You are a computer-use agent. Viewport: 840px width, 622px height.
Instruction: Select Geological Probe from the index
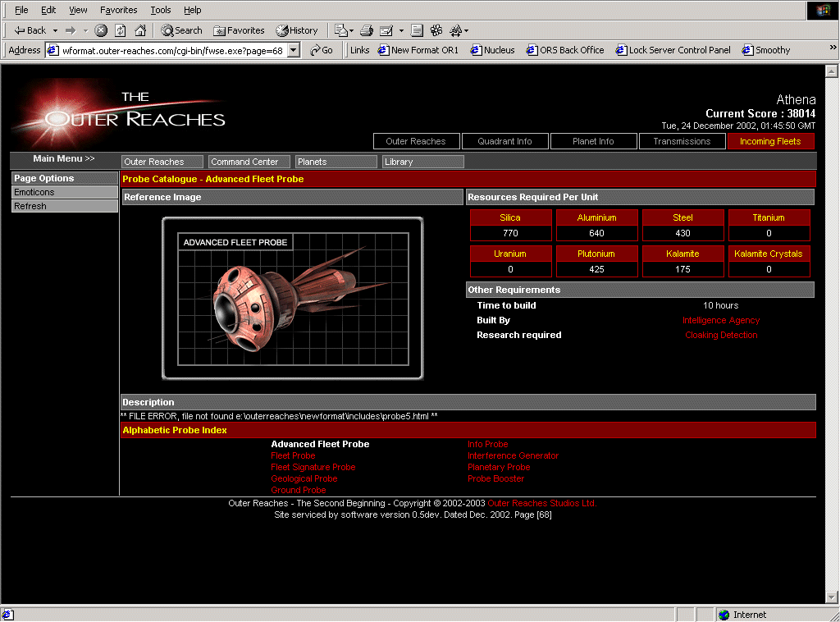(x=304, y=478)
